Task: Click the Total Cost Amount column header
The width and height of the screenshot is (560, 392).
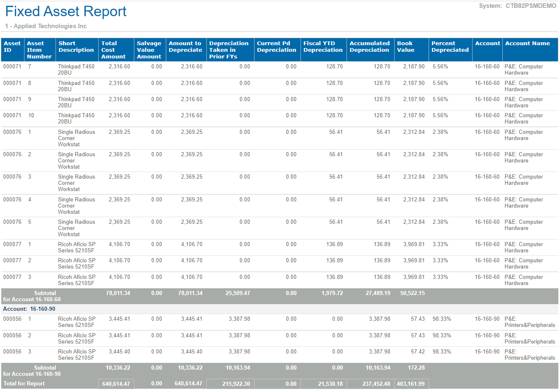Action: point(113,50)
